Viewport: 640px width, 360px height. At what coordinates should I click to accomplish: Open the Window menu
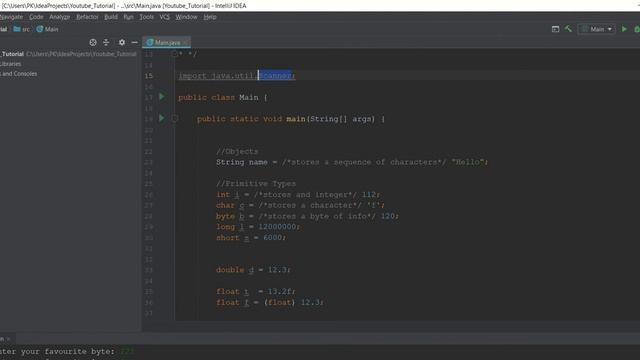pyautogui.click(x=186, y=17)
